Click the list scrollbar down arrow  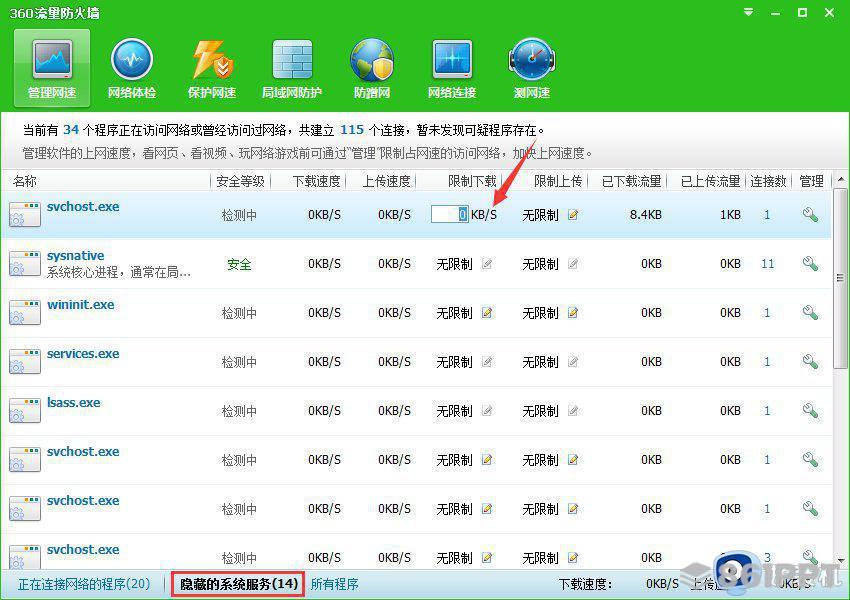click(x=841, y=560)
